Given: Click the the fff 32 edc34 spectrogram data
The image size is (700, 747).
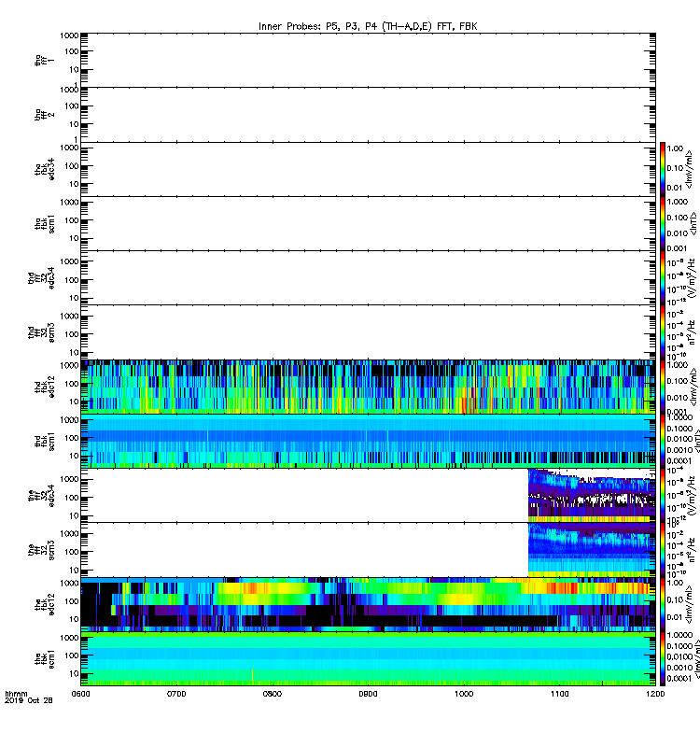Looking at the screenshot, I should click(x=592, y=496).
